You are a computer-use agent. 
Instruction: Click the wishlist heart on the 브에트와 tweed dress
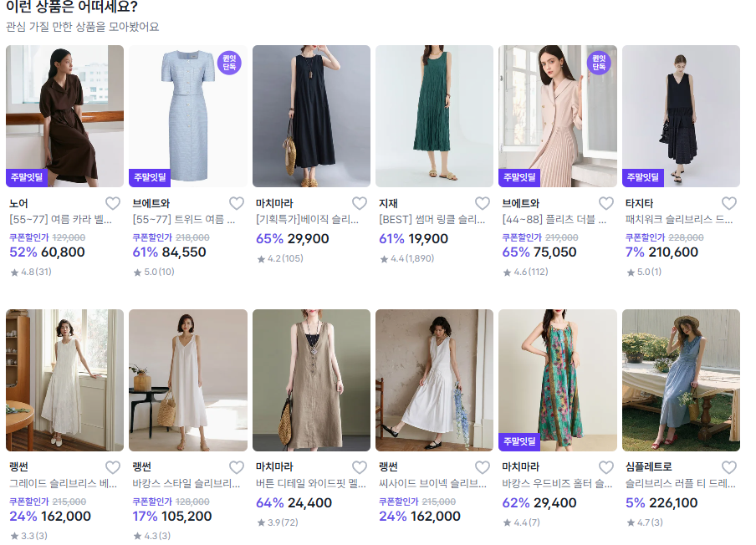click(x=236, y=202)
